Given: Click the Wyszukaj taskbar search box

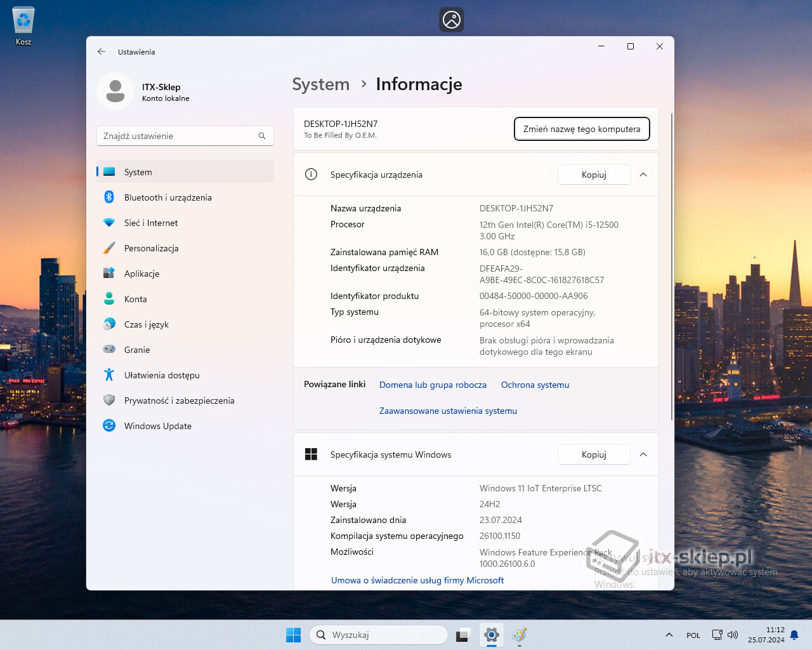Looking at the screenshot, I should pyautogui.click(x=379, y=635).
